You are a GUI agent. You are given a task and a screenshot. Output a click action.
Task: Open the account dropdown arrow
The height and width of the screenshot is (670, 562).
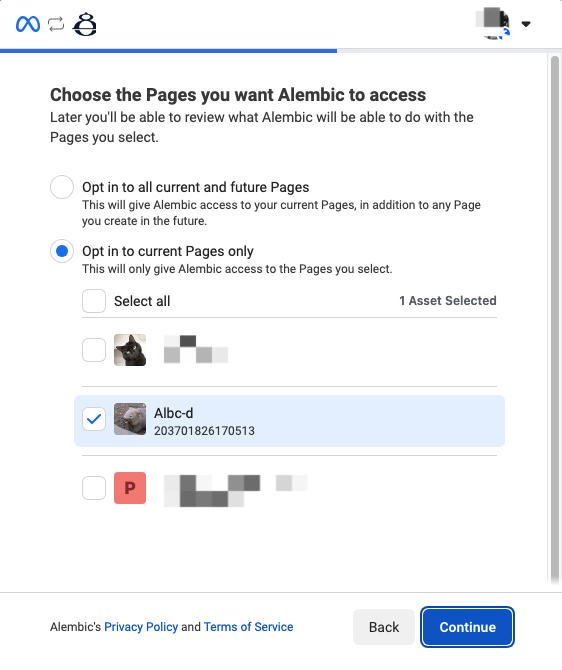[x=526, y=24]
